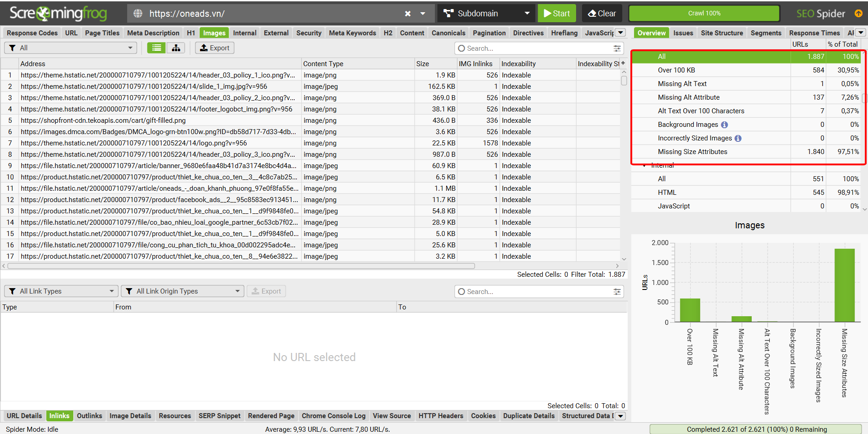This screenshot has width=868, height=434.
Task: Open the Meta Description tab
Action: pyautogui.click(x=153, y=33)
